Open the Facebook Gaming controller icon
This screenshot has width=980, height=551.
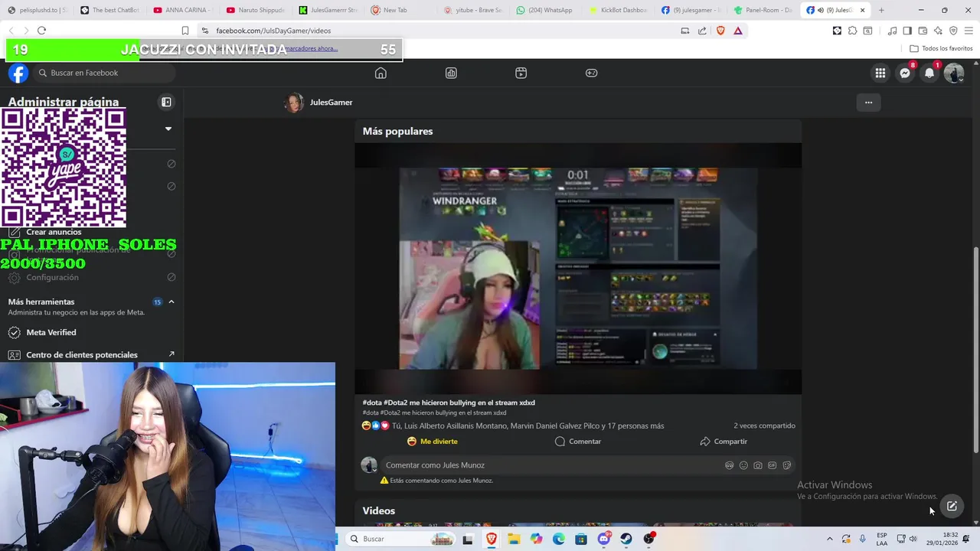pos(591,73)
